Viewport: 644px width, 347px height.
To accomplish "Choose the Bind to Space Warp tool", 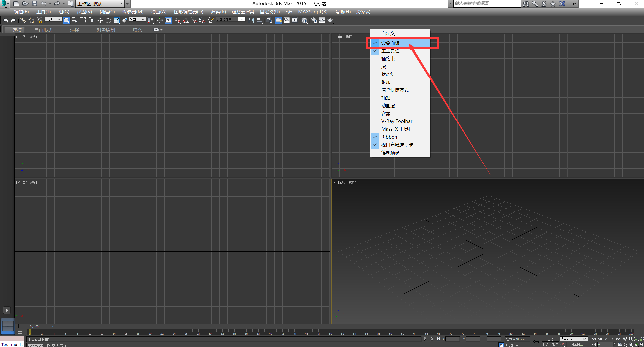I will [39, 20].
